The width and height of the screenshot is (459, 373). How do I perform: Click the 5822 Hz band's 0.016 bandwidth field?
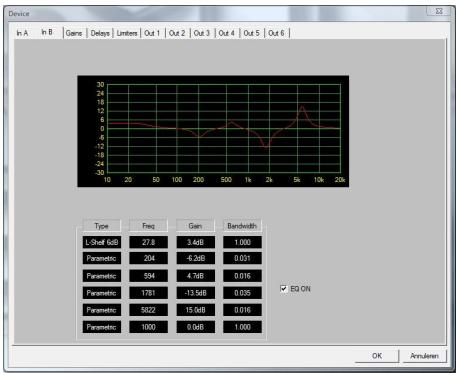[x=242, y=310]
